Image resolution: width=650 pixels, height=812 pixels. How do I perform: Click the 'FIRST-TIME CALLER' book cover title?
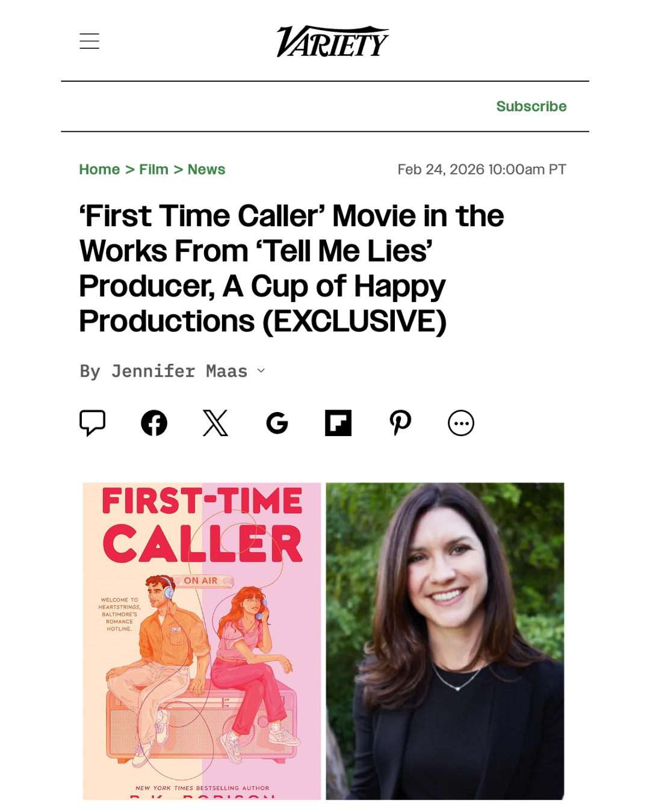pyautogui.click(x=202, y=523)
